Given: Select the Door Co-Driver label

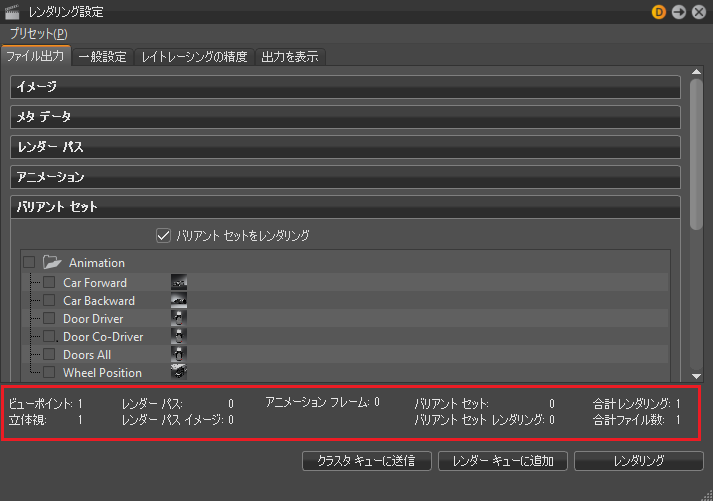Looking at the screenshot, I should (x=103, y=337).
